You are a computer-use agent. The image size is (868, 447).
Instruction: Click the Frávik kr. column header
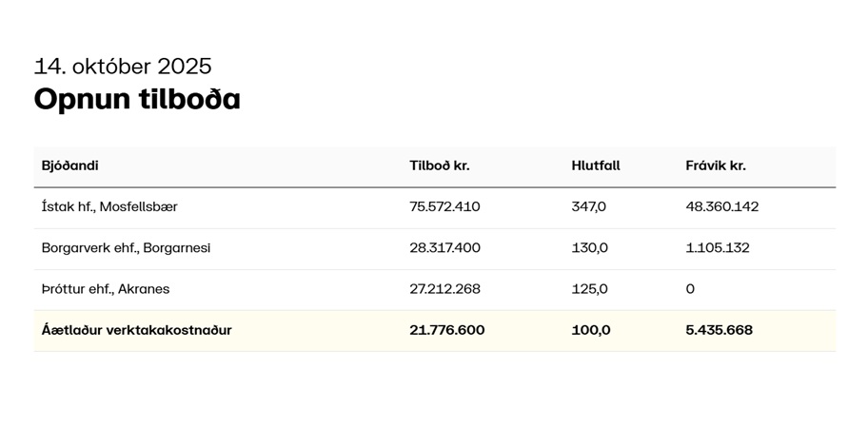(716, 165)
